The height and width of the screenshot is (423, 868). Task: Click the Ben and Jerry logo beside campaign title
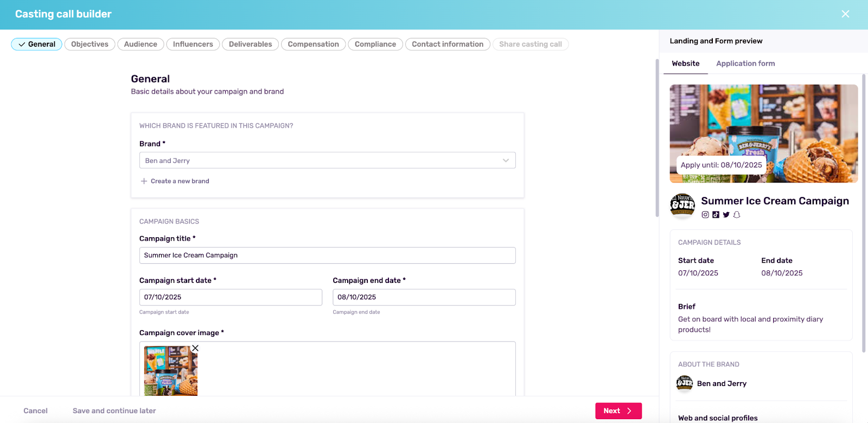(682, 205)
